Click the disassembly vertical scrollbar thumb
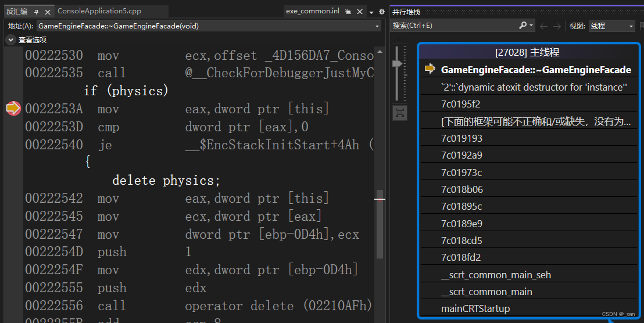 [380, 224]
